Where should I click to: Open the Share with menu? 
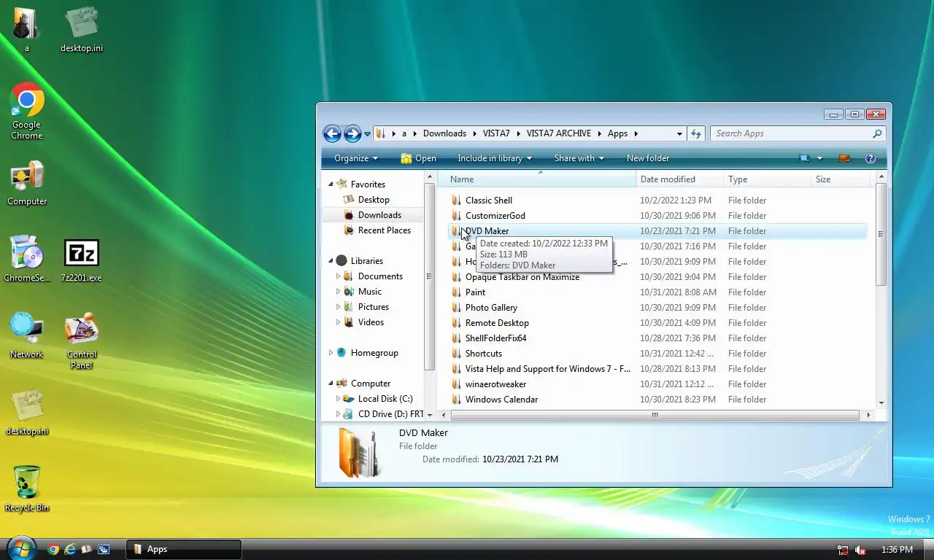579,158
